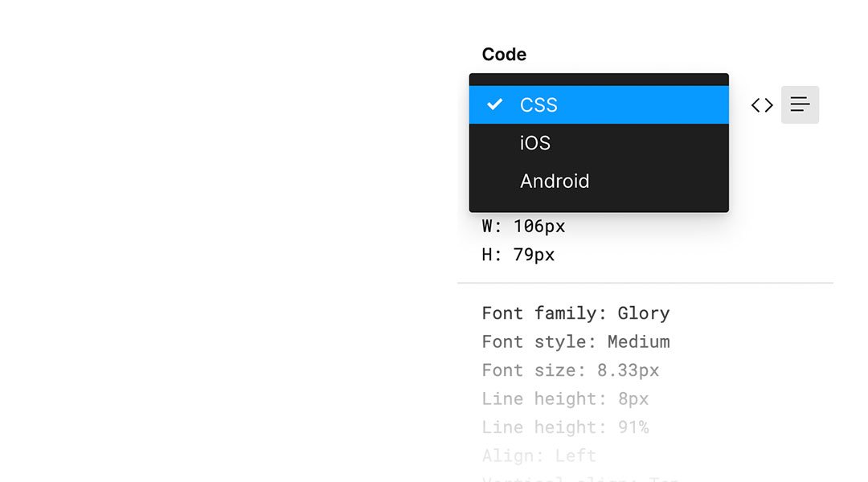Screen dimensions: 868x482
Task: Select CSS in the code format menu
Action: coord(599,104)
